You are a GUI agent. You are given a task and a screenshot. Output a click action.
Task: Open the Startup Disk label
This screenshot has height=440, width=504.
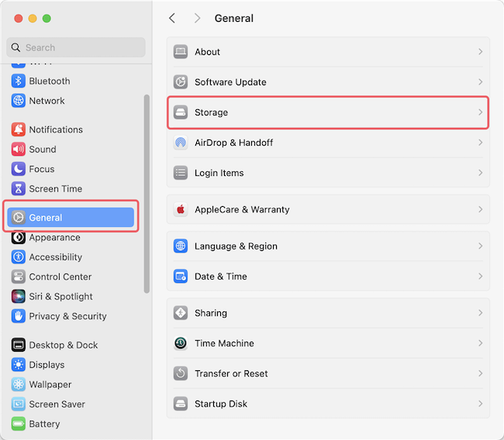point(221,404)
